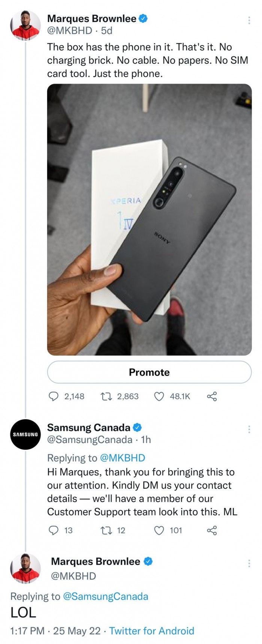This screenshot has width=262, height=644.
Task: Open Marques Brownlee avatar on first tweet
Action: click(25, 25)
